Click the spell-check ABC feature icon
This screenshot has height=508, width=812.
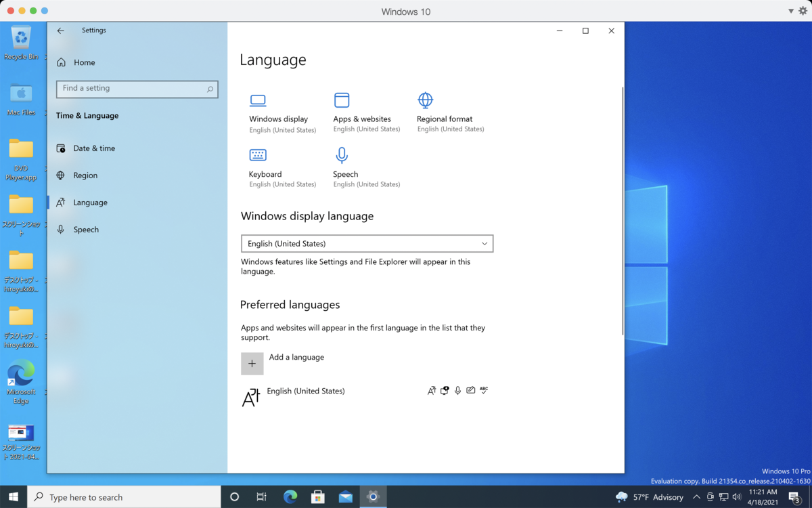tap(484, 390)
